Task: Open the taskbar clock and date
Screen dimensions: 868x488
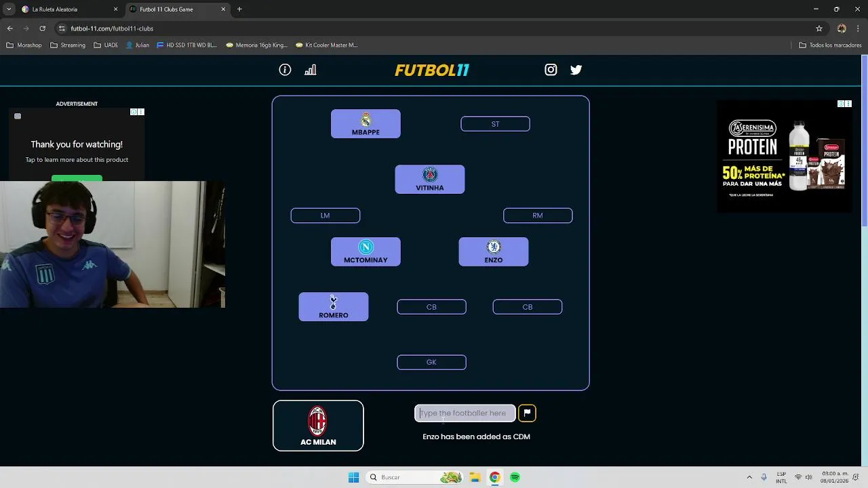Action: (x=833, y=477)
